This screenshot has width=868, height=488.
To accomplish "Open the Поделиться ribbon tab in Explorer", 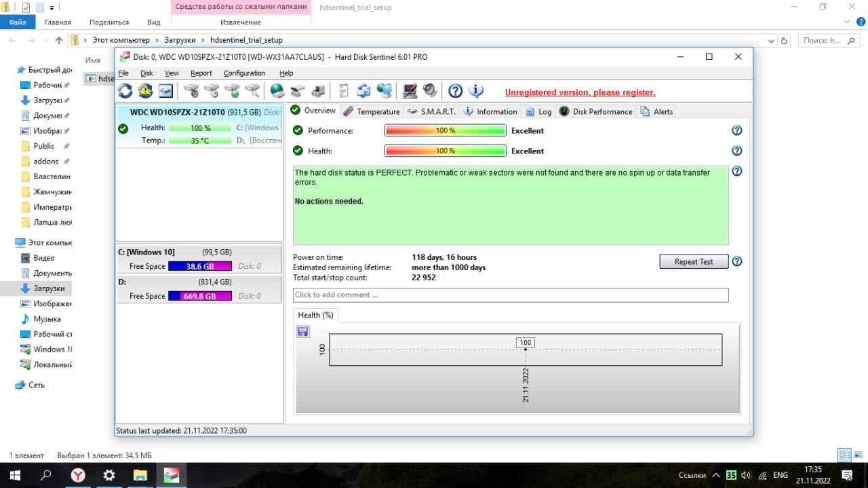I will coord(109,22).
